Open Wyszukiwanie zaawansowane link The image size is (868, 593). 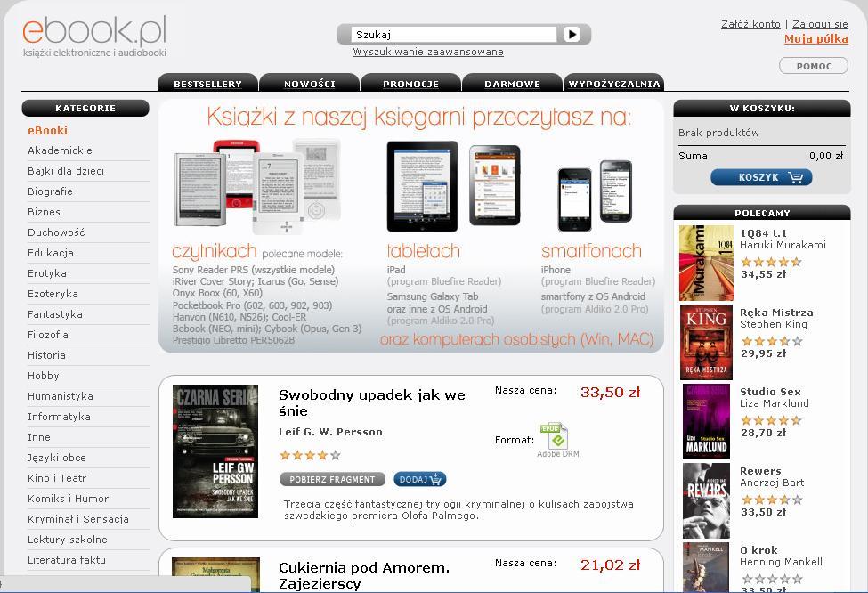click(x=428, y=52)
